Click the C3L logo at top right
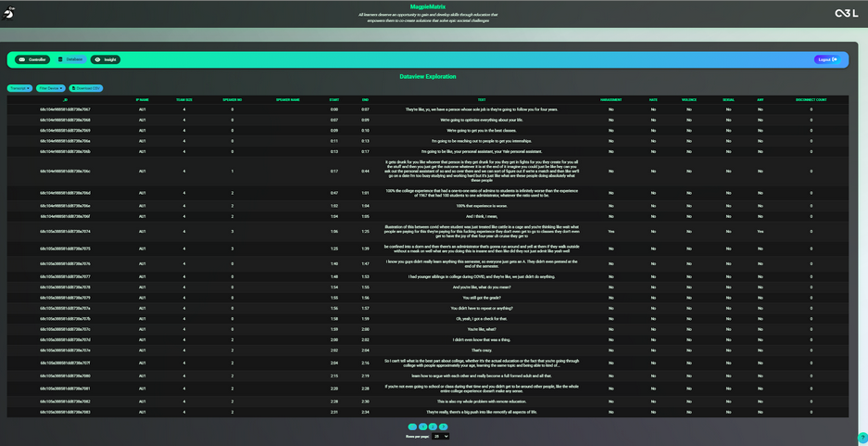Screen dimensions: 868x446 [x=846, y=13]
